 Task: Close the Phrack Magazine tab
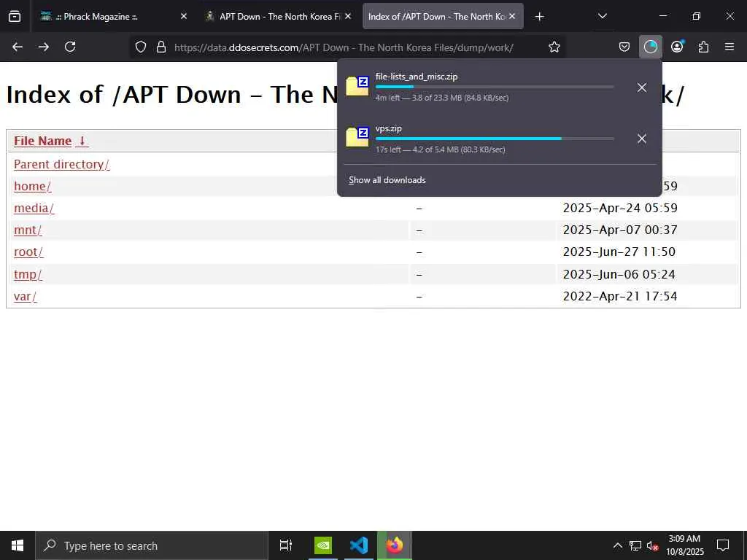[183, 16]
